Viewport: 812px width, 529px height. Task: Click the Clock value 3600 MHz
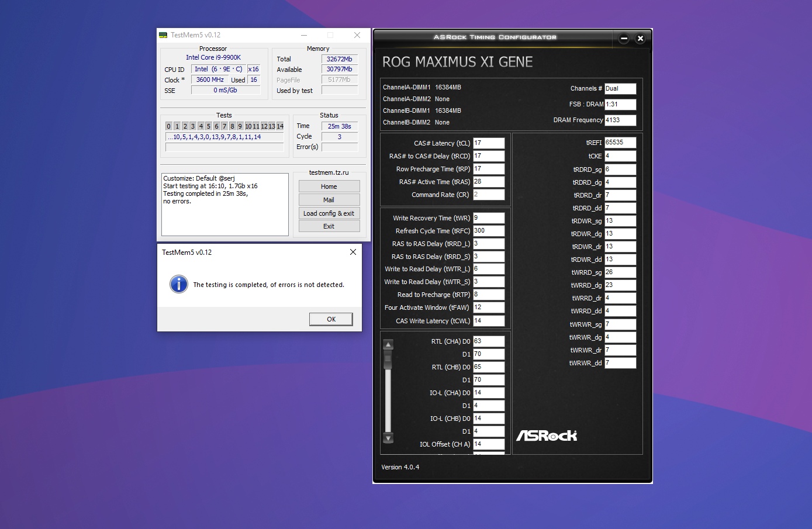[210, 79]
